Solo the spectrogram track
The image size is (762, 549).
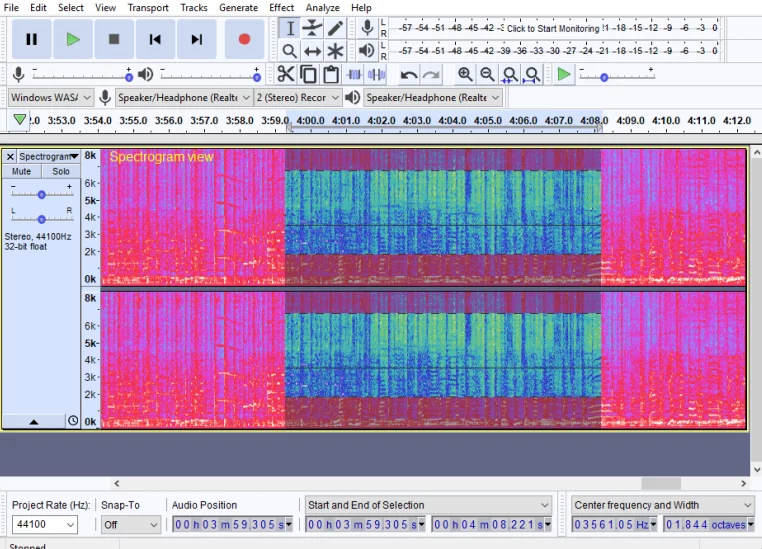pyautogui.click(x=61, y=171)
